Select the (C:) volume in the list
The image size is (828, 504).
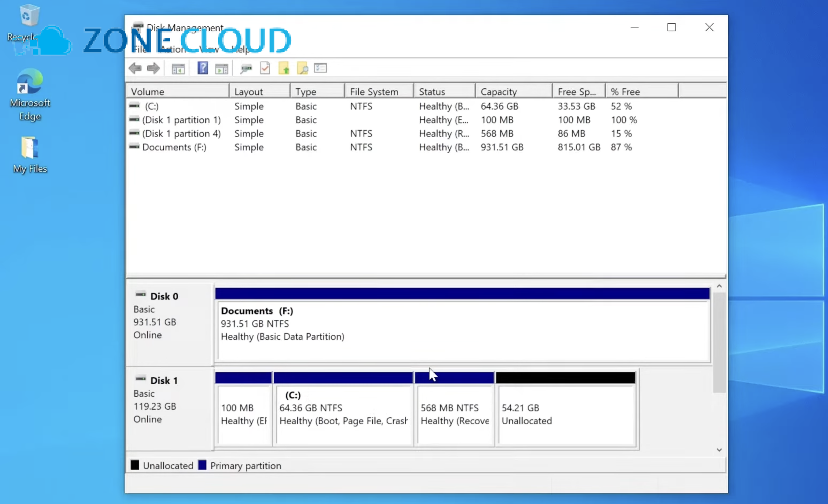tap(152, 106)
